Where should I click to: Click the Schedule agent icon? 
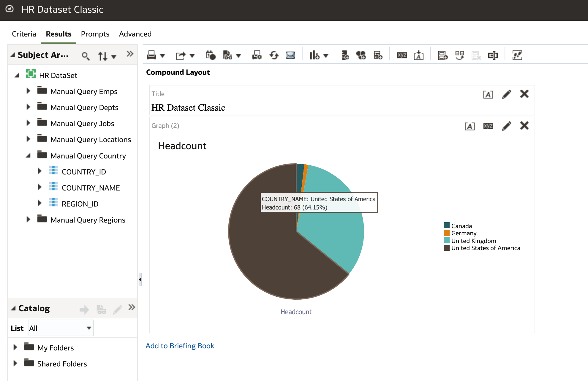click(211, 55)
